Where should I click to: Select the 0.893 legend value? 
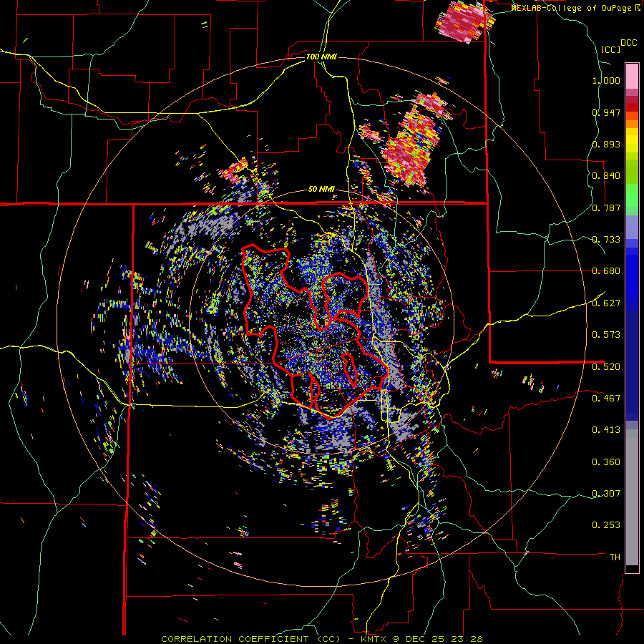click(606, 144)
